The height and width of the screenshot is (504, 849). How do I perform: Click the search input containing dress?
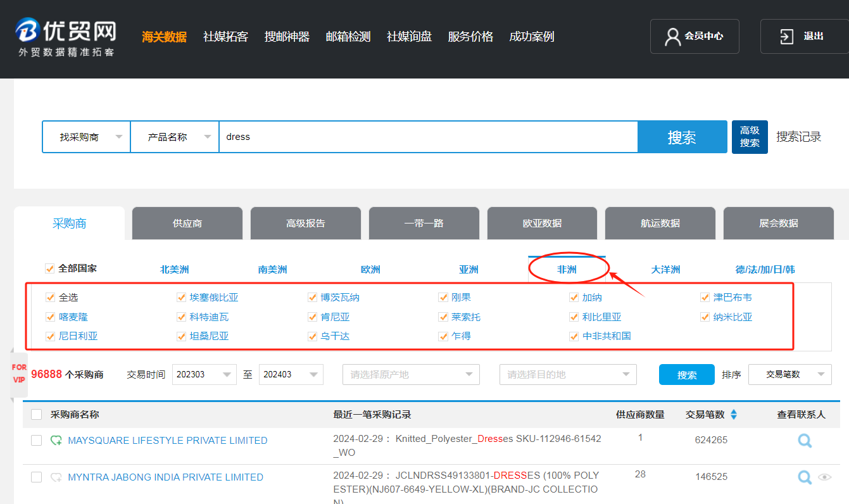pos(428,137)
